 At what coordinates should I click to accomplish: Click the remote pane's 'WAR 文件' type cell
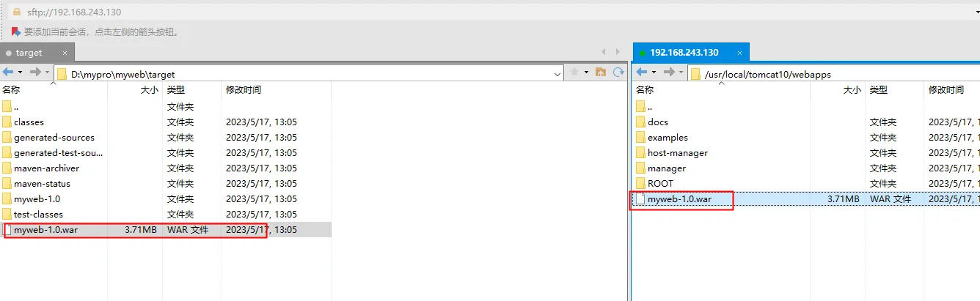tap(891, 199)
